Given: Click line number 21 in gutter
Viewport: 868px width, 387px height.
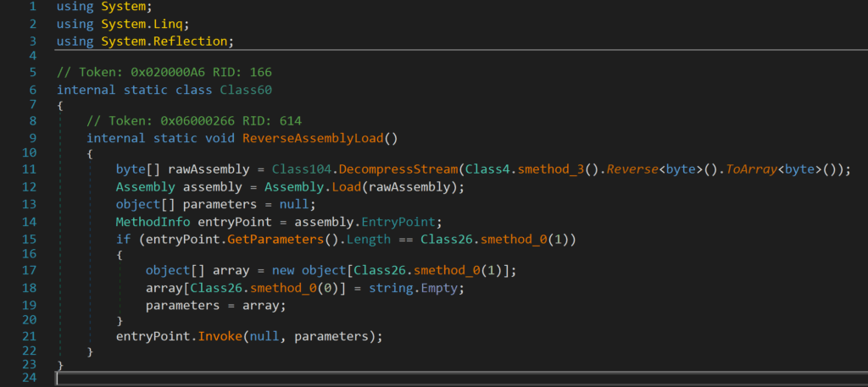Looking at the screenshot, I should [28, 336].
